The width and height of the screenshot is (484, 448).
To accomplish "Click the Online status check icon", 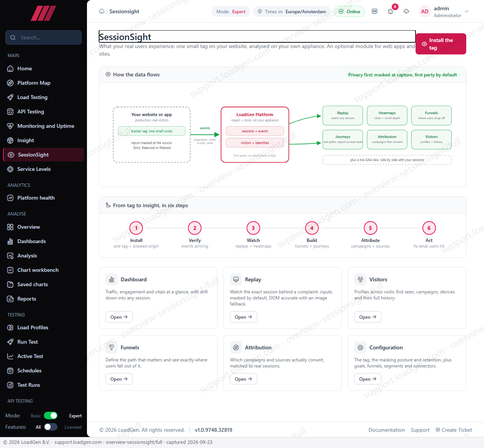I will (341, 11).
